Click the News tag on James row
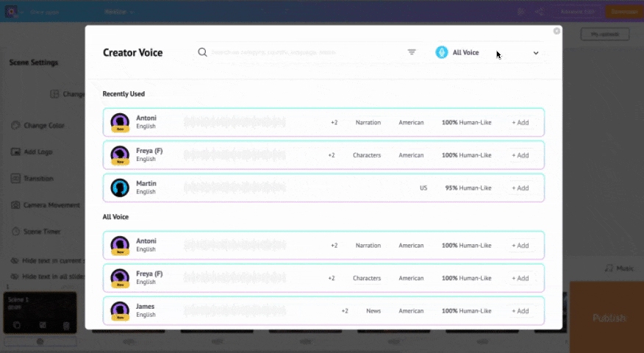The height and width of the screenshot is (353, 644). (373, 311)
